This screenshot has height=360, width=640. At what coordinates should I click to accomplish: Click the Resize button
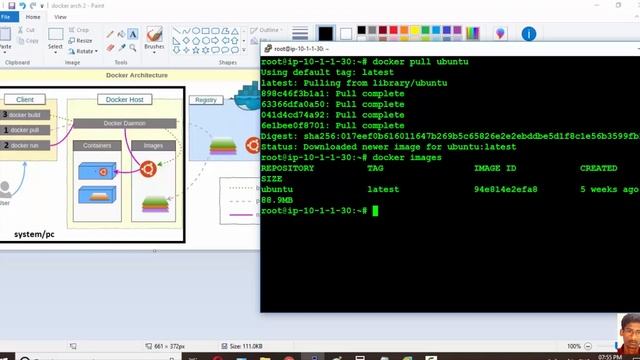click(80, 41)
